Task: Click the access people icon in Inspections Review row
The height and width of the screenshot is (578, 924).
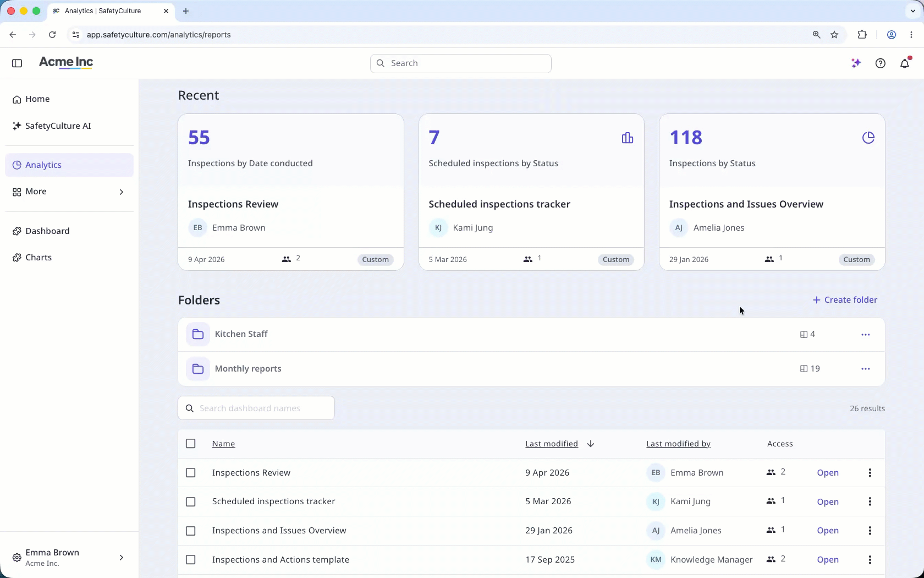Action: tap(771, 472)
